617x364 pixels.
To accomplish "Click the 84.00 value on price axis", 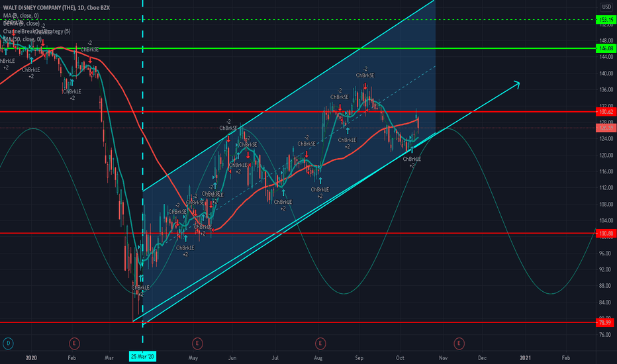I will (x=606, y=302).
